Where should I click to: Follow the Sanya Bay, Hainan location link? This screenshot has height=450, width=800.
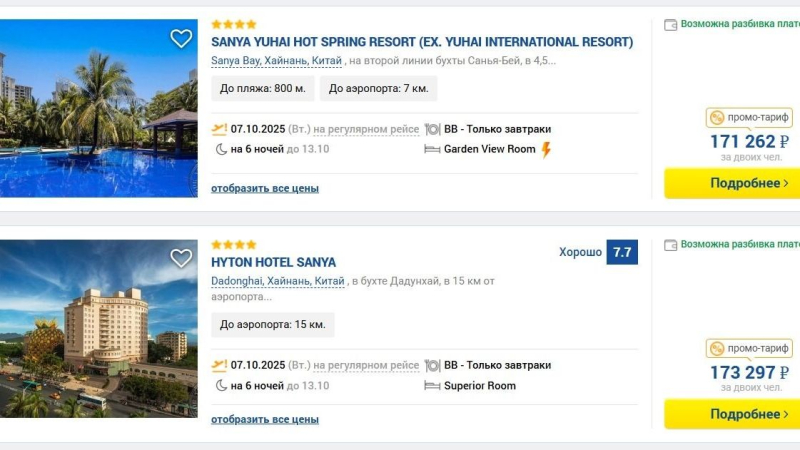(276, 61)
